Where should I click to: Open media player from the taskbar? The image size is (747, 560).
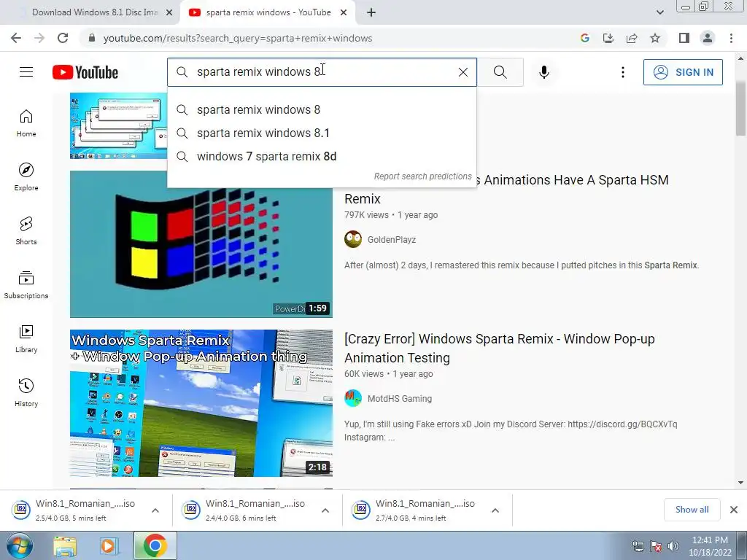(x=109, y=545)
